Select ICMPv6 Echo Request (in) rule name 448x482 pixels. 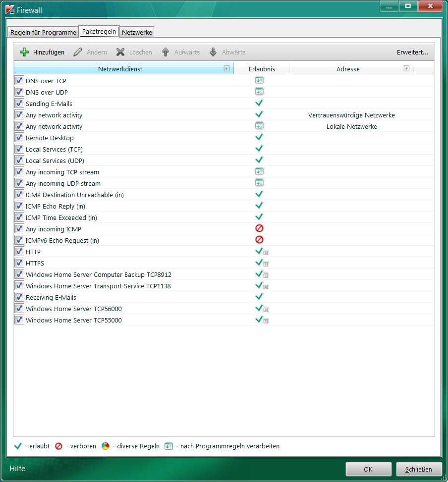[62, 240]
